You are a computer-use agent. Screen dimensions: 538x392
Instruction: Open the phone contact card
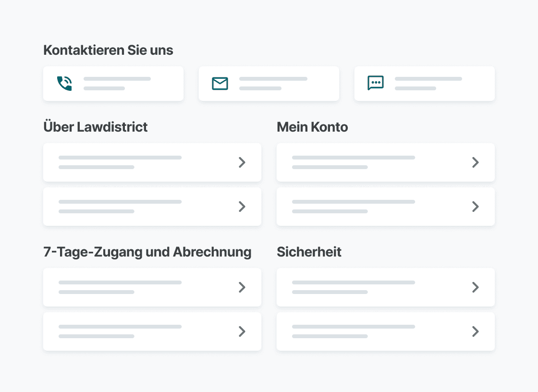tap(113, 84)
